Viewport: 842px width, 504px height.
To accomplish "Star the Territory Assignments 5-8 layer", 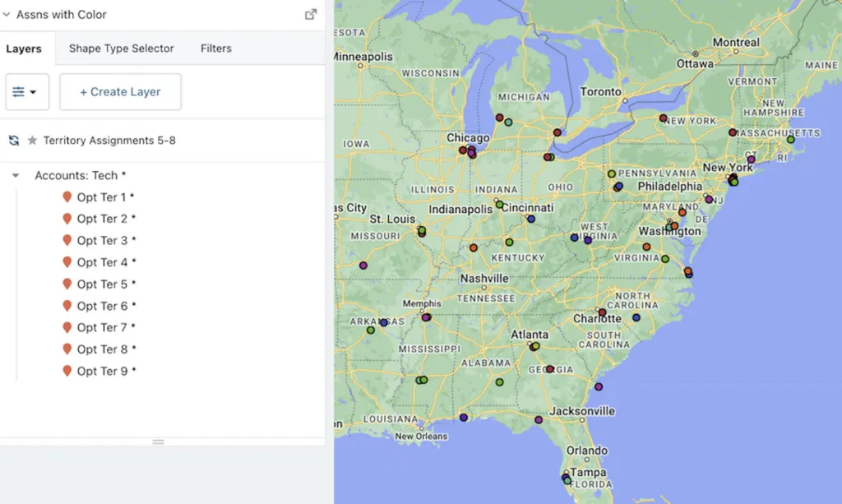I will pos(31,141).
